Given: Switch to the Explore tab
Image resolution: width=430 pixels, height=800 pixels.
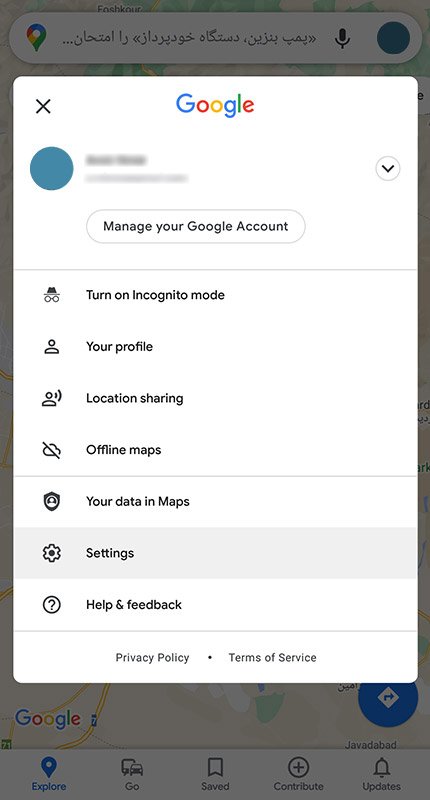Looking at the screenshot, I should click(x=49, y=774).
